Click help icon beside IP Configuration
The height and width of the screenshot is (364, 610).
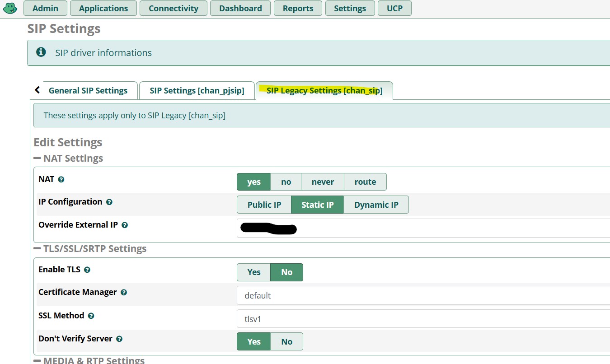coord(109,202)
